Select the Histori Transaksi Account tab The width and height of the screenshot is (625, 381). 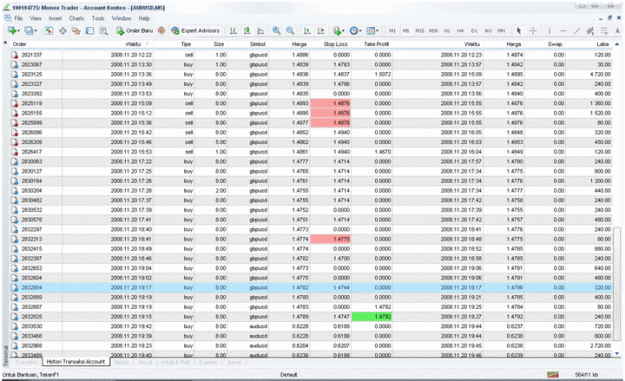click(x=76, y=361)
